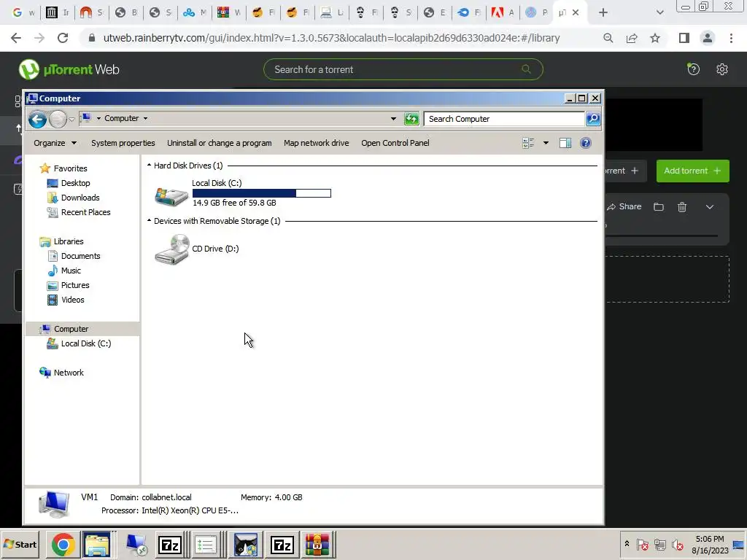Open Chrome from the taskbar
This screenshot has width=747, height=560.
click(x=63, y=545)
